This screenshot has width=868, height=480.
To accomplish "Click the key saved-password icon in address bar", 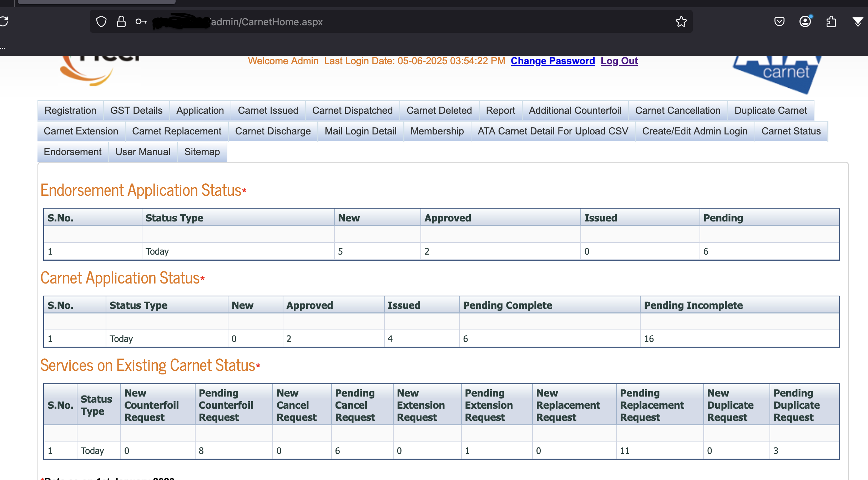I will pos(142,21).
